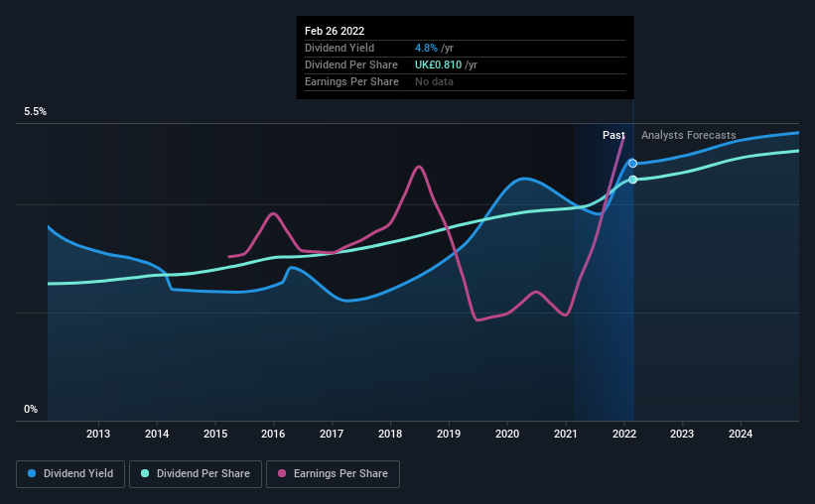Viewport: 815px width, 504px height.
Task: Click the blue dot in Dividend Yield legend
Action: coord(32,473)
